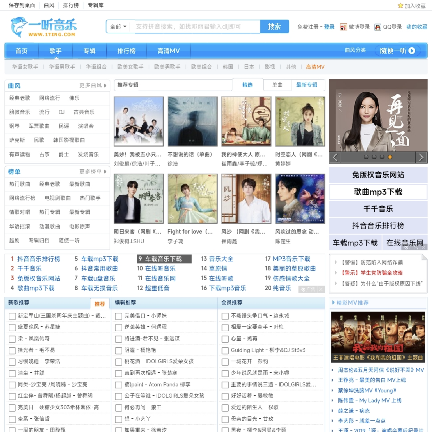Click the star icon for 加入收藏
Image resolution: width=432 pixels, height=432 pixels.
coord(400,5)
